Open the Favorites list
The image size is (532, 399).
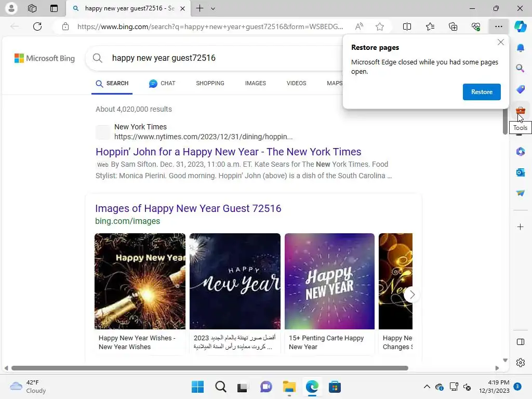coord(430,26)
